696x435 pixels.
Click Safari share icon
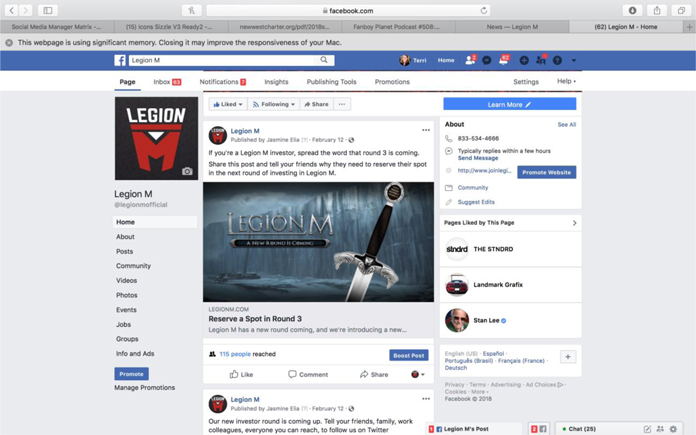coord(656,10)
